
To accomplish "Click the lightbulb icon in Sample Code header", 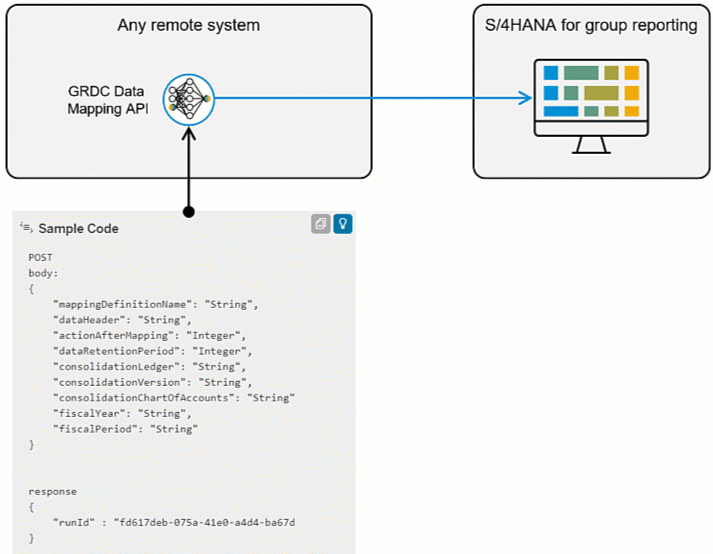I will coord(343,224).
